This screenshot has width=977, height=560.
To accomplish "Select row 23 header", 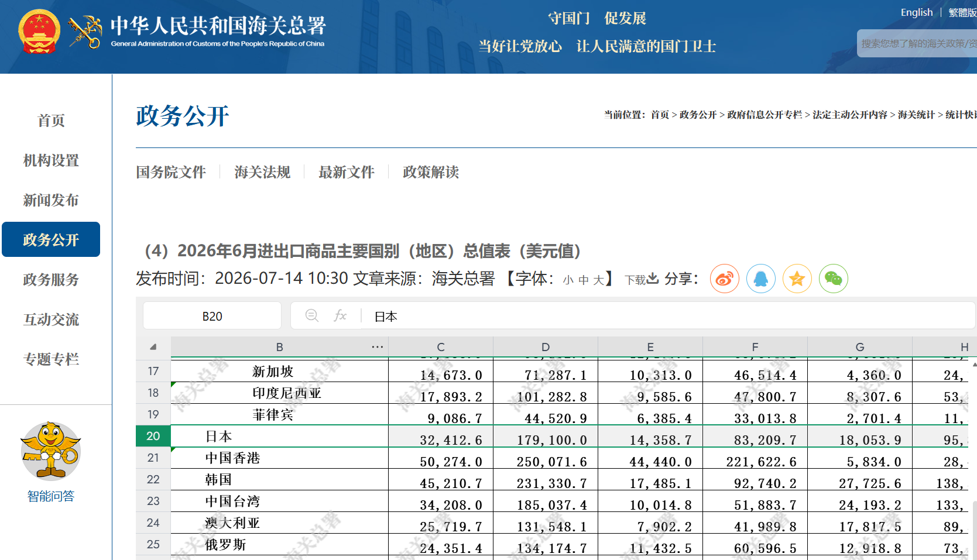I will pyautogui.click(x=153, y=501).
